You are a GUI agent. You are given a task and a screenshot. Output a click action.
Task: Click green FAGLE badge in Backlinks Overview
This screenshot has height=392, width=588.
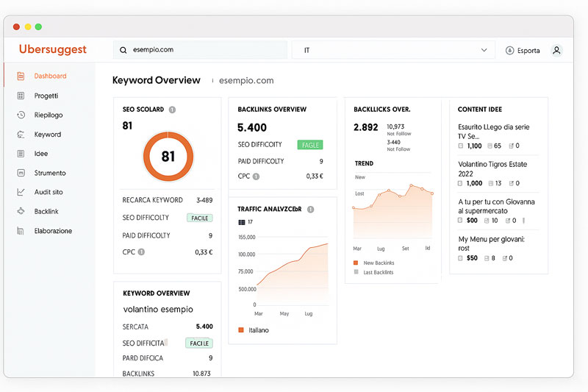(310, 145)
